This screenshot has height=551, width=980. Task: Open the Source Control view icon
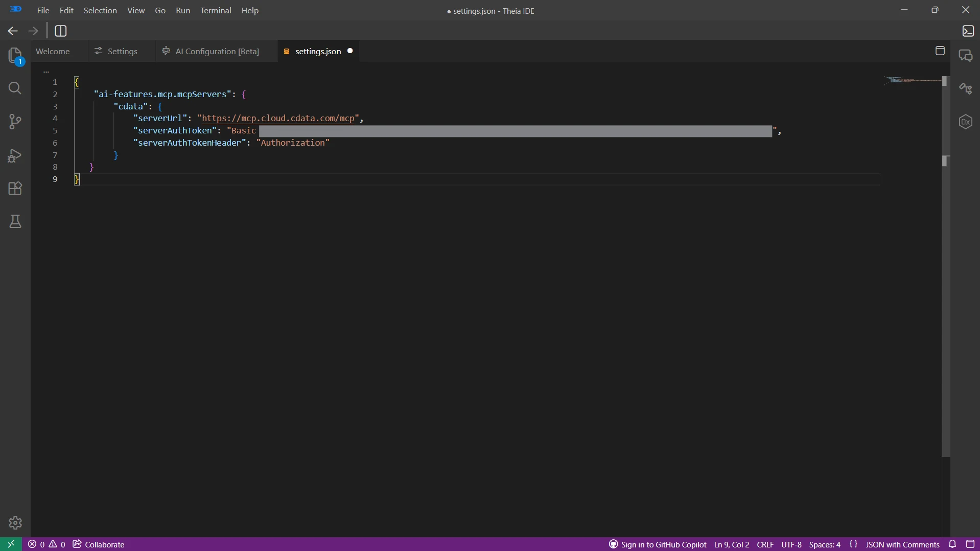15,122
